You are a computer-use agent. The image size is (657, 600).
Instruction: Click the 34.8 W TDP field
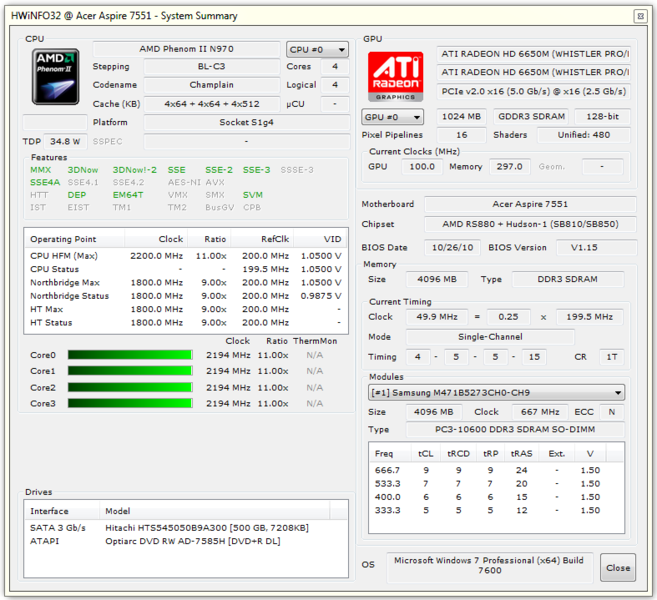(65, 141)
